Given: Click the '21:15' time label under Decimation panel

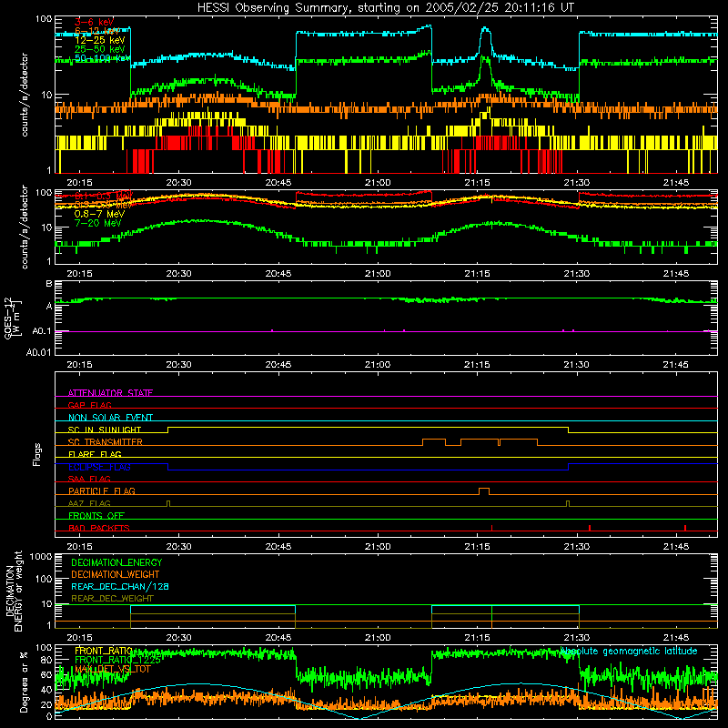Looking at the screenshot, I should (x=477, y=638).
